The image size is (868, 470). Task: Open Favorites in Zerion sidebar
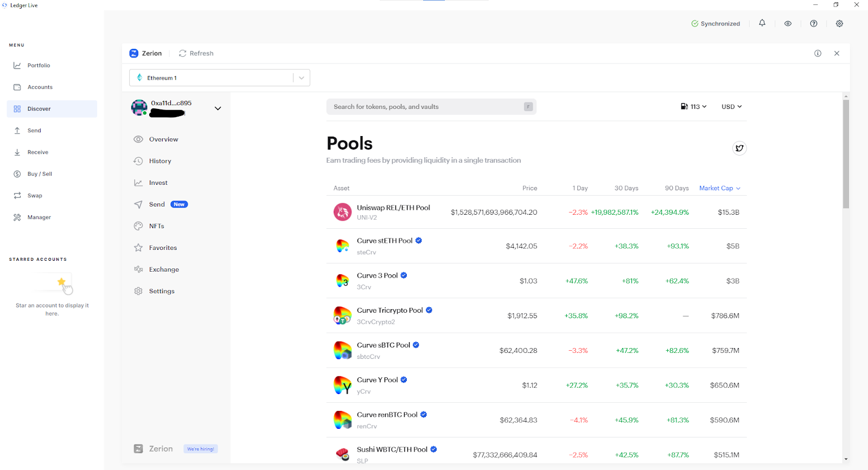(163, 248)
